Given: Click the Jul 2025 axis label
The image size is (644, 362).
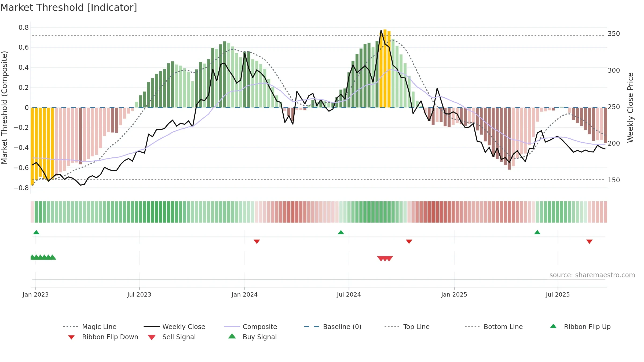Looking at the screenshot, I should 558,294.
